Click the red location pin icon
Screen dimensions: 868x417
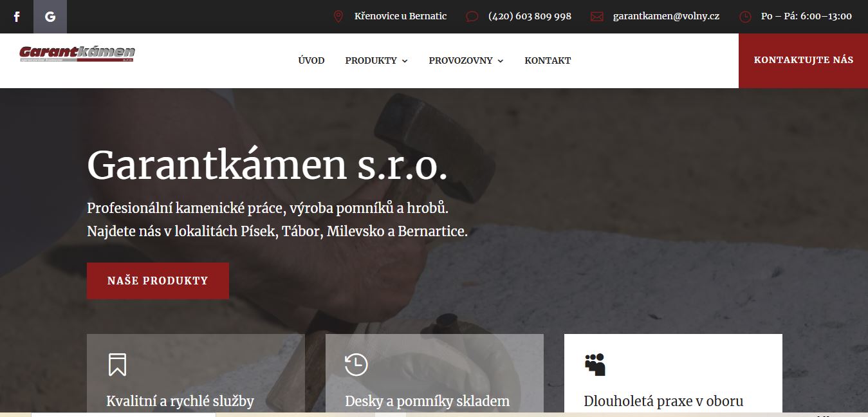click(338, 17)
